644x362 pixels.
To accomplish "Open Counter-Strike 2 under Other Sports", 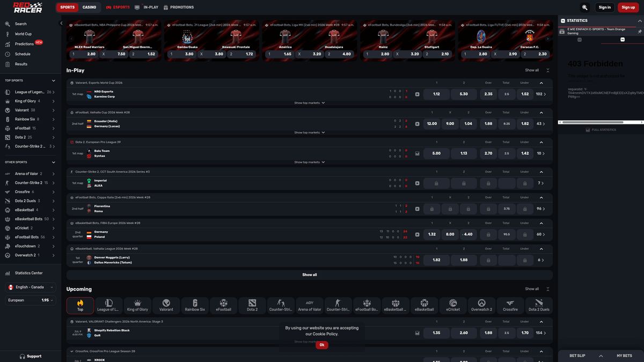I will (30, 183).
